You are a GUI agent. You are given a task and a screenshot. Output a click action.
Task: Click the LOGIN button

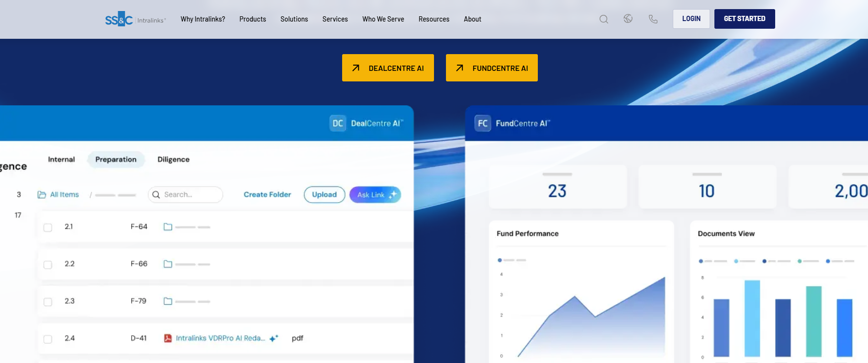(x=691, y=19)
